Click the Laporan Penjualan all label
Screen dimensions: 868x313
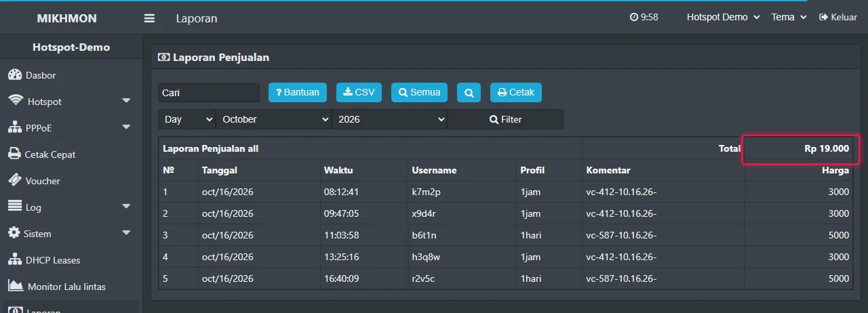pyautogui.click(x=210, y=148)
